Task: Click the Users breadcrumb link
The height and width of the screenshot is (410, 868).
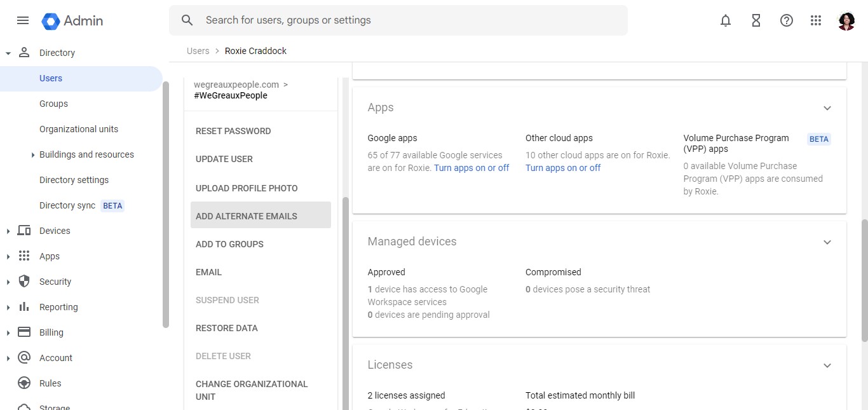Action: [198, 51]
